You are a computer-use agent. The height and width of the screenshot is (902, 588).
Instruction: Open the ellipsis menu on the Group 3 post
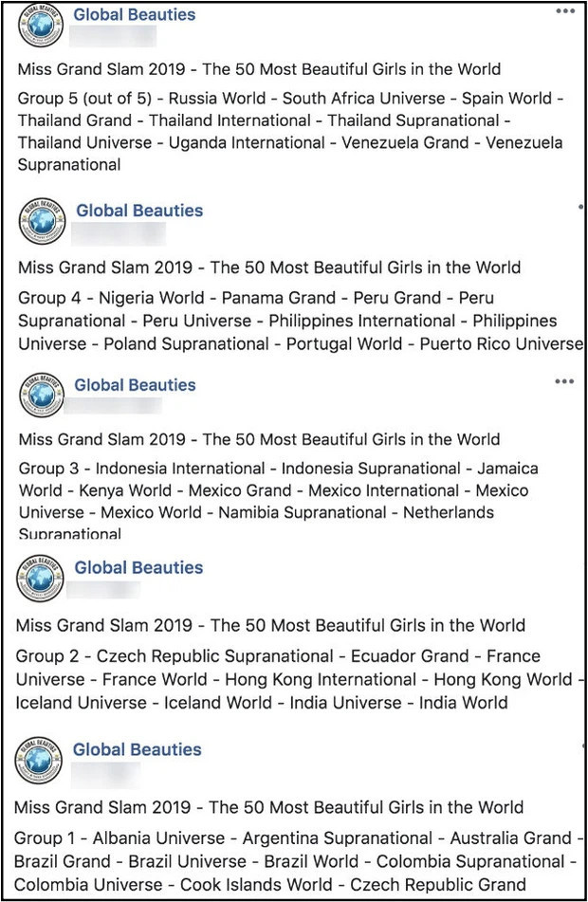(x=564, y=380)
